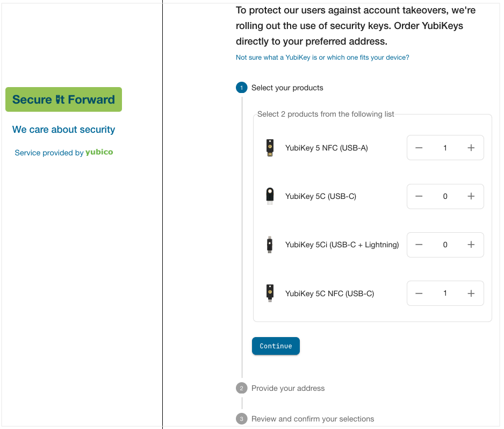Increase YubiKey 5C NFC quantity
504x429 pixels.
471,294
